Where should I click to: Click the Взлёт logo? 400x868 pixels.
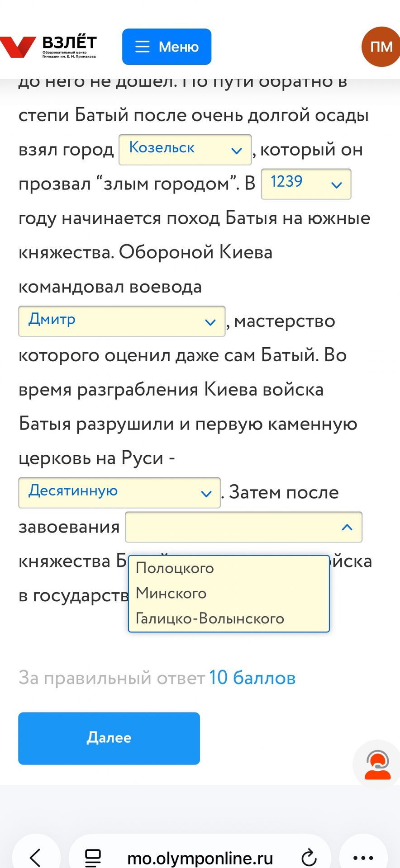click(x=48, y=47)
